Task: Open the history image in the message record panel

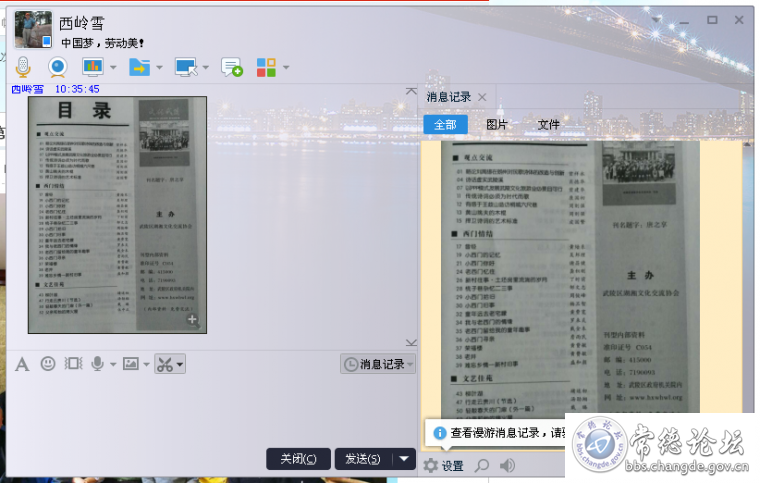Action: (570, 278)
